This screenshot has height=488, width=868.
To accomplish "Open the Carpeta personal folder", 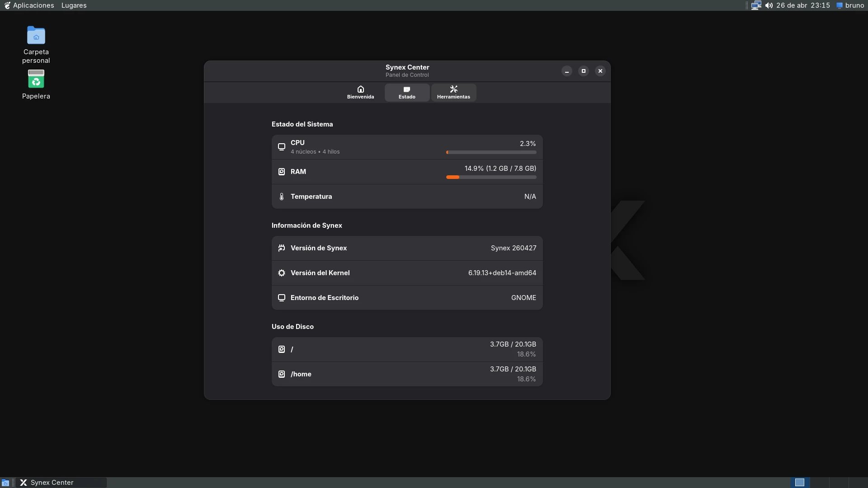I will pyautogui.click(x=36, y=35).
